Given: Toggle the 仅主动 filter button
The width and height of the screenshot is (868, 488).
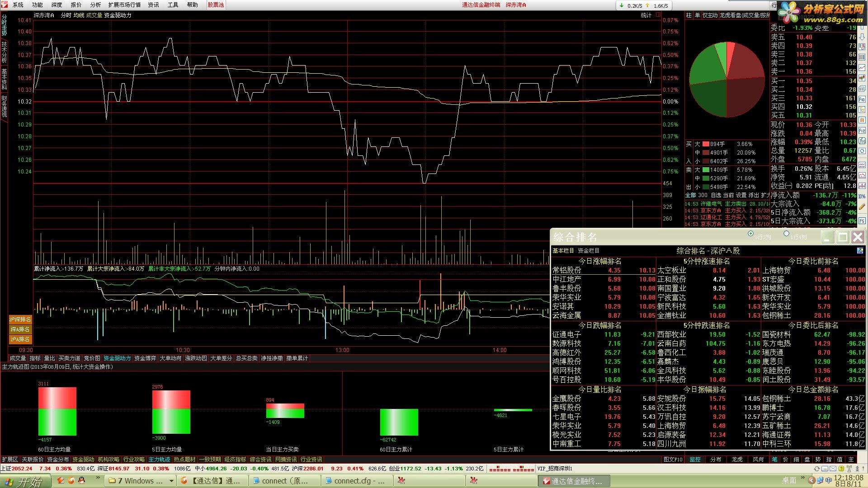Looking at the screenshot, I should click(x=710, y=15).
